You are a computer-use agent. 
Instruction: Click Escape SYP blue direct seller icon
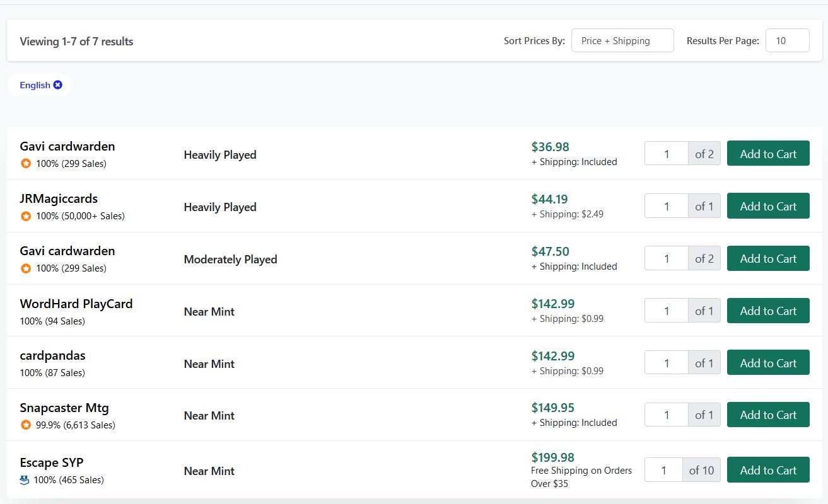point(25,480)
